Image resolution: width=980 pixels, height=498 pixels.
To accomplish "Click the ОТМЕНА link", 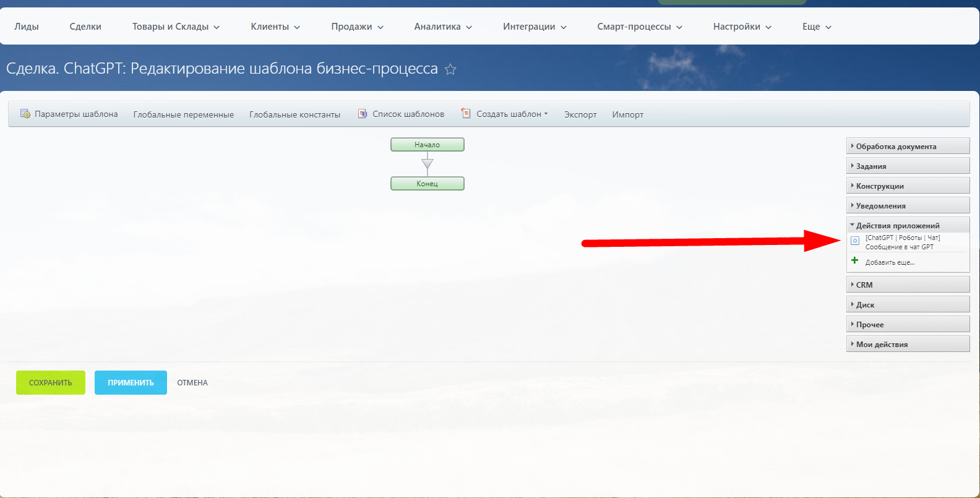I will click(x=192, y=383).
